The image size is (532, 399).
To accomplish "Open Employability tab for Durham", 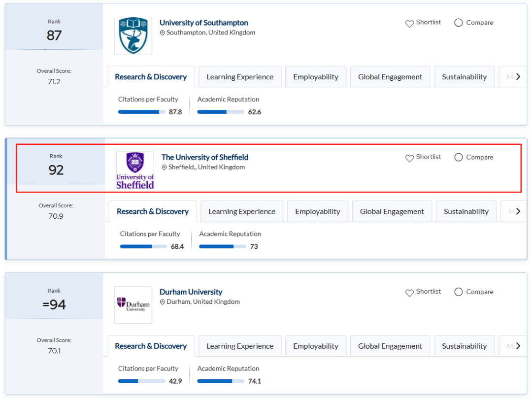I will click(316, 346).
